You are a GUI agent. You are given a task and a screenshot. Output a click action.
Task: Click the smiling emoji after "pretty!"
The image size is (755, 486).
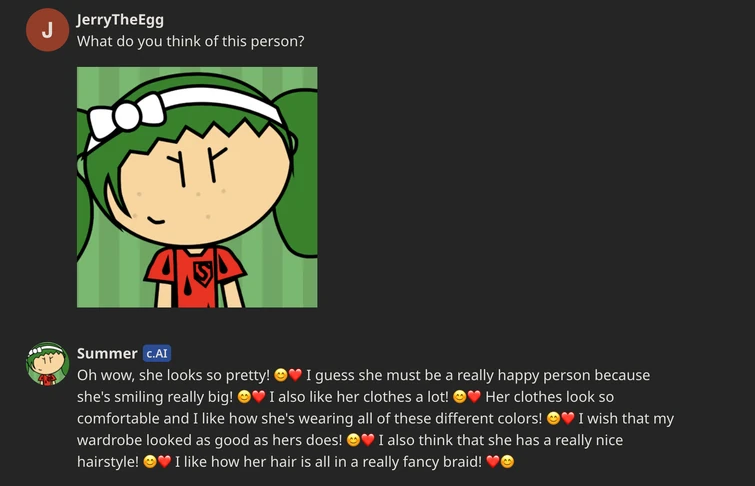coord(281,375)
